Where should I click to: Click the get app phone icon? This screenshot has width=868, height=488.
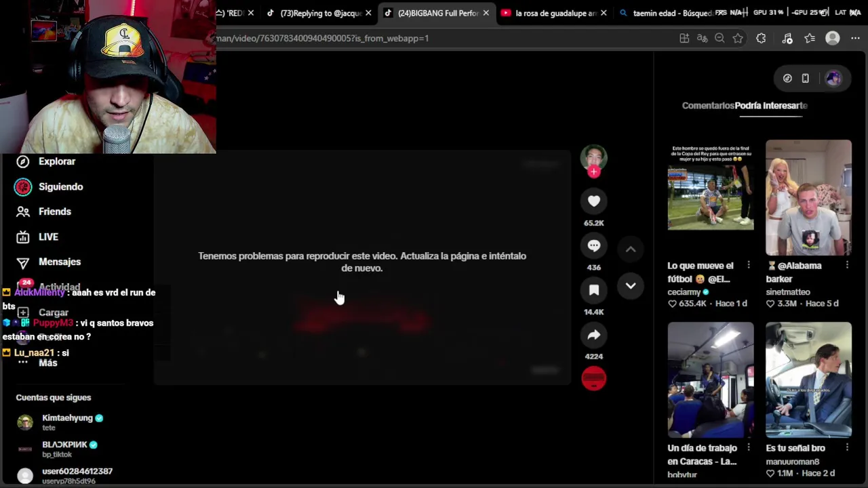point(805,79)
